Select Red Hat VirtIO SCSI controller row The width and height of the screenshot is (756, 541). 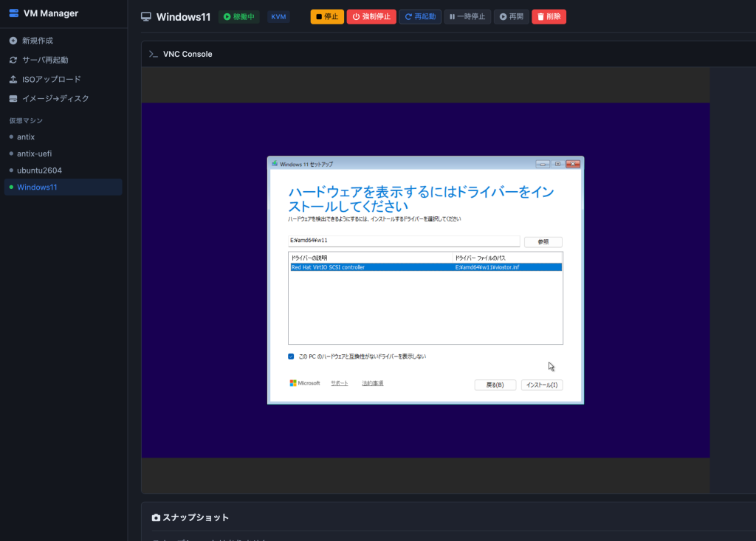tap(426, 267)
